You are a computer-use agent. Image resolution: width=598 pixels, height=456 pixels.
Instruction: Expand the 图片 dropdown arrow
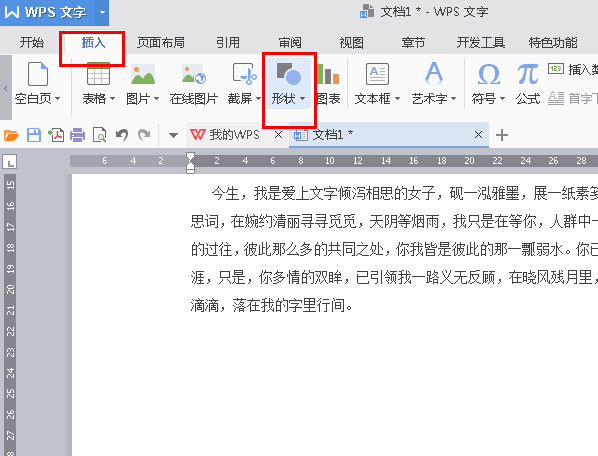(156, 99)
